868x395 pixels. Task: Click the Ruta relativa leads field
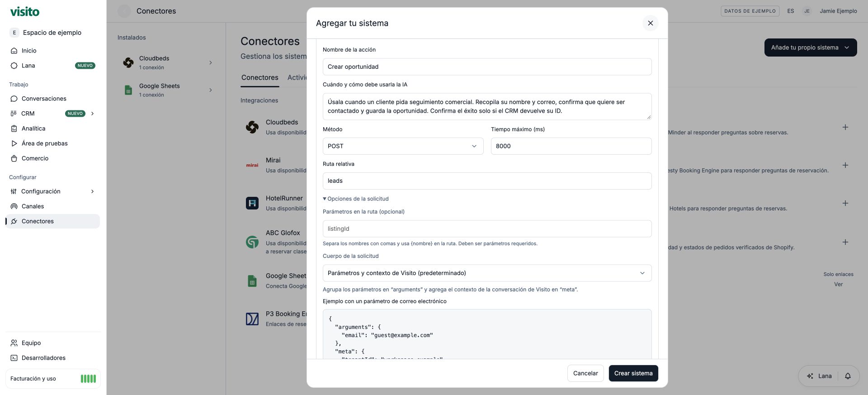pos(487,181)
